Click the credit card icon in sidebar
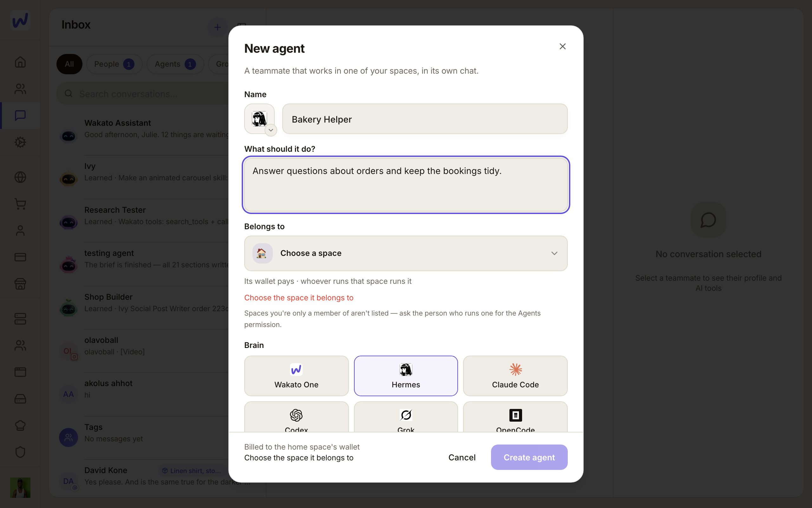 [x=20, y=257]
